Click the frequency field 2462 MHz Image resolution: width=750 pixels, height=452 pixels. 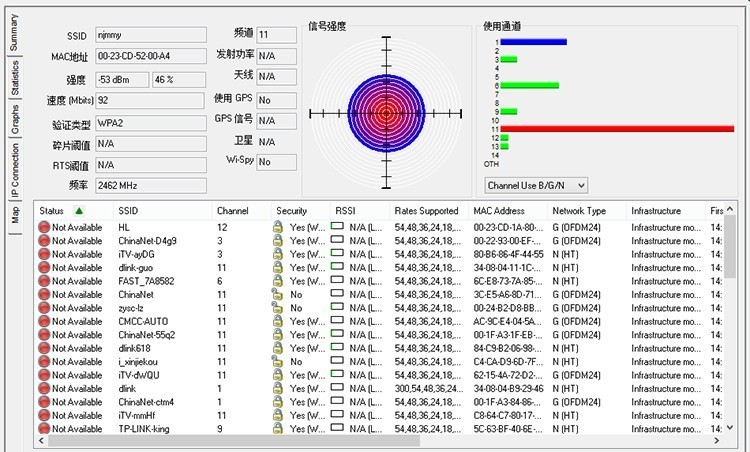(151, 186)
